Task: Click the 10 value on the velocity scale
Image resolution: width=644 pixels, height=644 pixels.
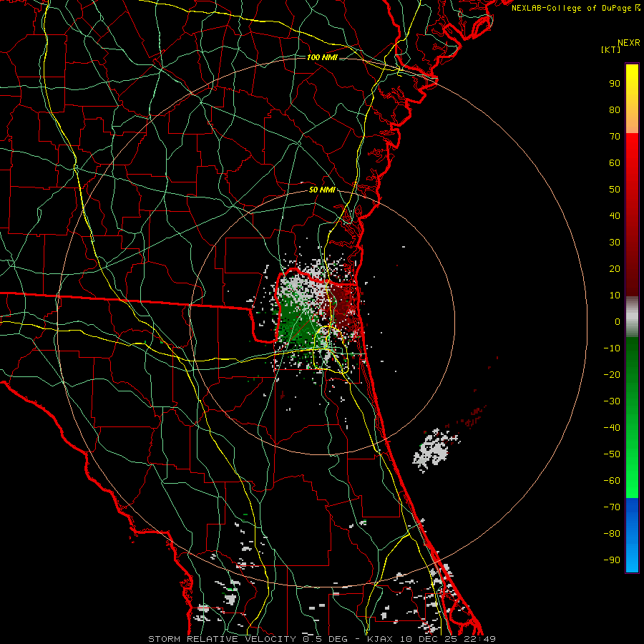Action: 615,296
